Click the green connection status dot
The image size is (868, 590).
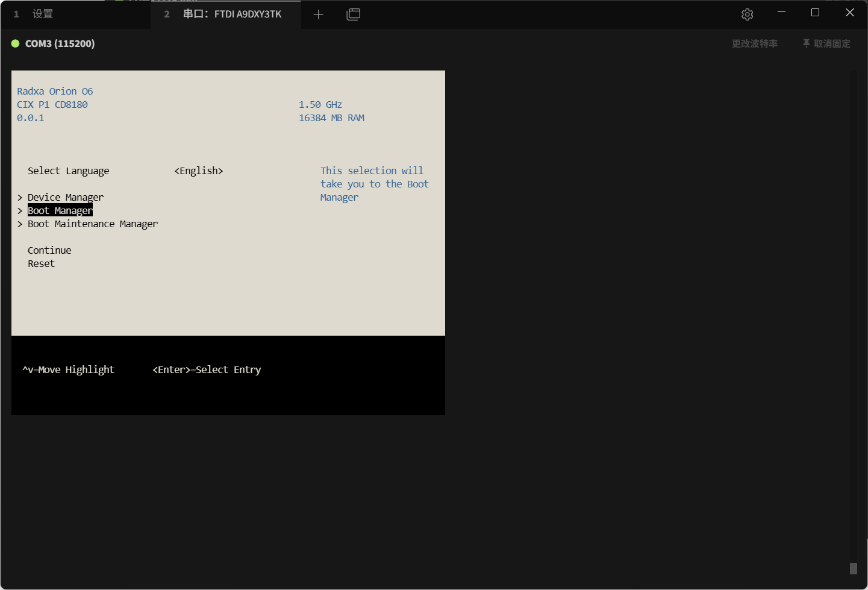[x=16, y=43]
